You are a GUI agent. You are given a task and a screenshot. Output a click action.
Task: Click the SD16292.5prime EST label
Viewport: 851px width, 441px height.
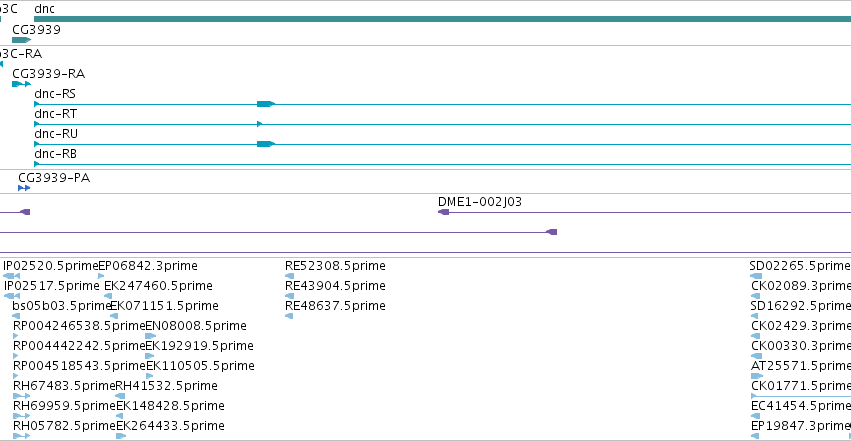[x=801, y=306]
